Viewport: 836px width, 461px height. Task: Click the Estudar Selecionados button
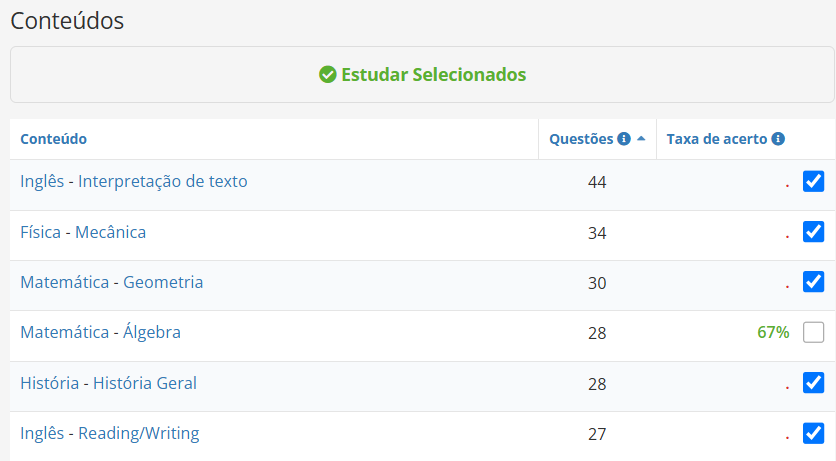click(422, 75)
